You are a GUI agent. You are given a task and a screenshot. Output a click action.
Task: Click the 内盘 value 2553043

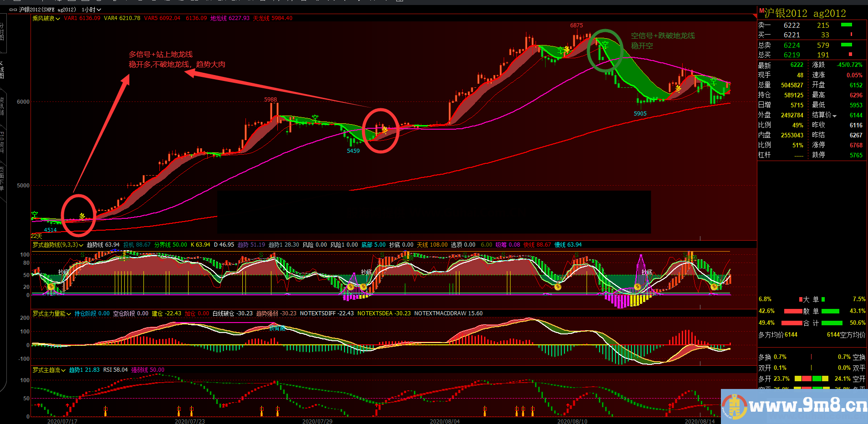coord(792,135)
